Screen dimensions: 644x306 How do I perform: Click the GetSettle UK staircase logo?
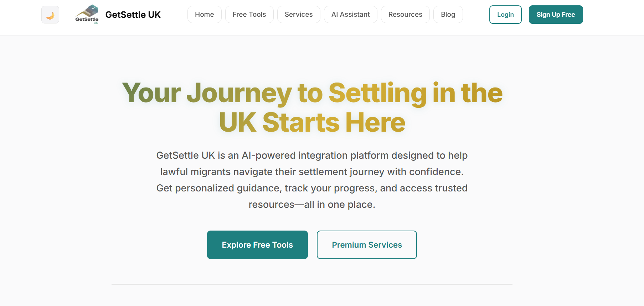pyautogui.click(x=87, y=14)
